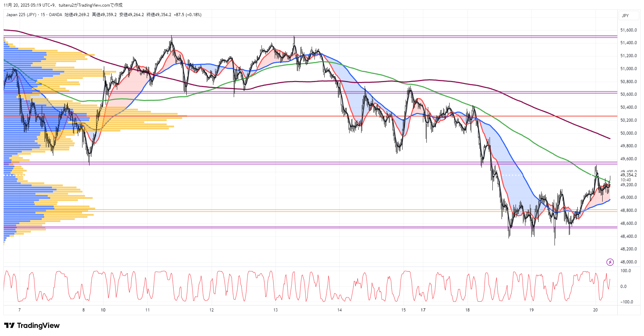The height and width of the screenshot is (336, 644).
Task: Click the OANDA broker label in the legend
Action: coord(55,15)
